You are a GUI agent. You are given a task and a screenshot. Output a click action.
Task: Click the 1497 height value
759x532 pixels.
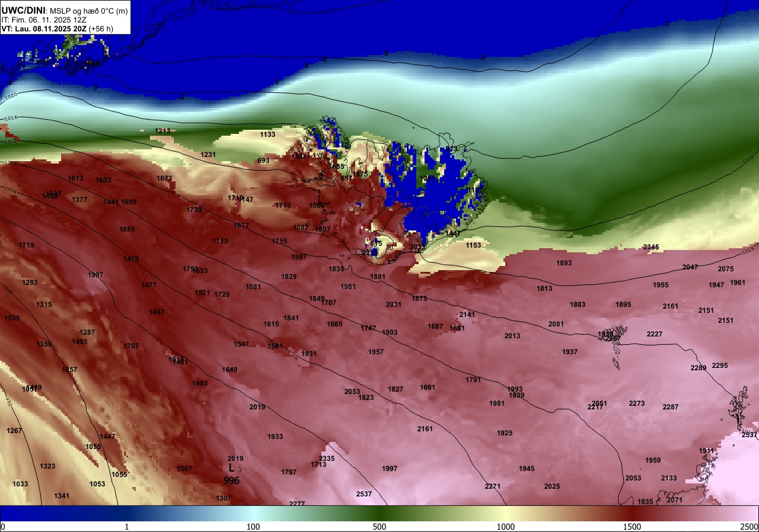[157, 312]
